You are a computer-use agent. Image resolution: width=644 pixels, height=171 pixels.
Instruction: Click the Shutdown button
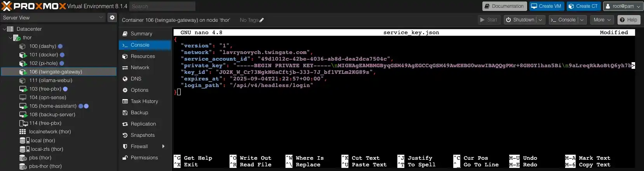tap(520, 20)
